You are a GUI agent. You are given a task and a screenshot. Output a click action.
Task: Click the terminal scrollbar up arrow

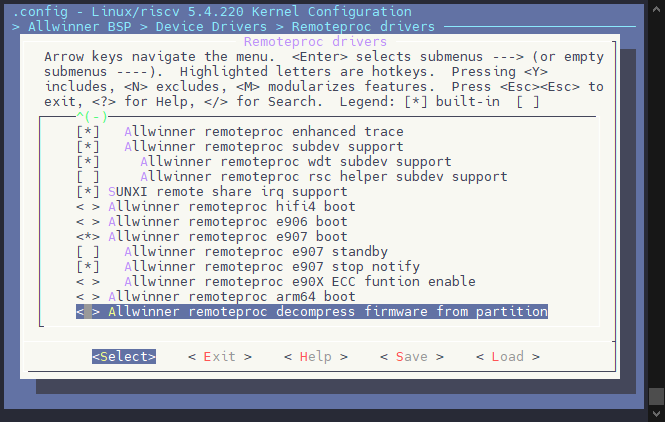[x=656, y=9]
